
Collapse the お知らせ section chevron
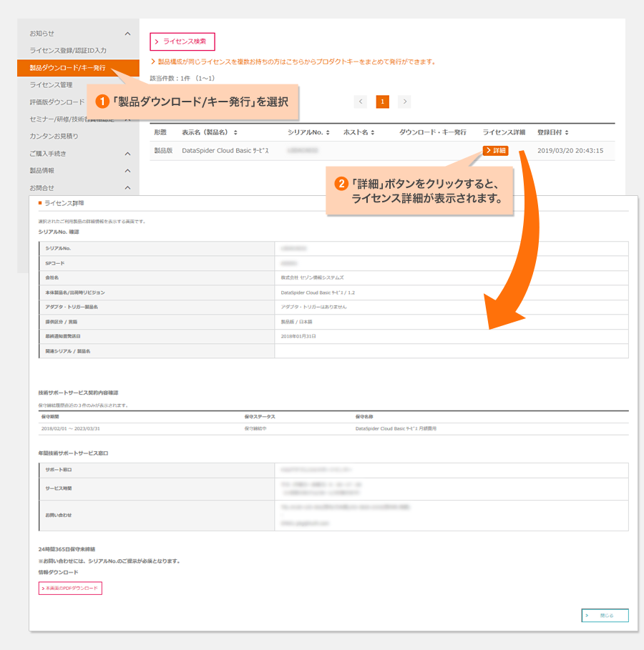tap(127, 34)
